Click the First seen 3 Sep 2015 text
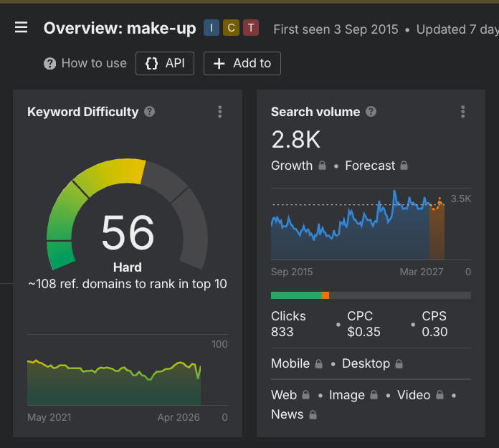This screenshot has width=499, height=448. (x=336, y=29)
